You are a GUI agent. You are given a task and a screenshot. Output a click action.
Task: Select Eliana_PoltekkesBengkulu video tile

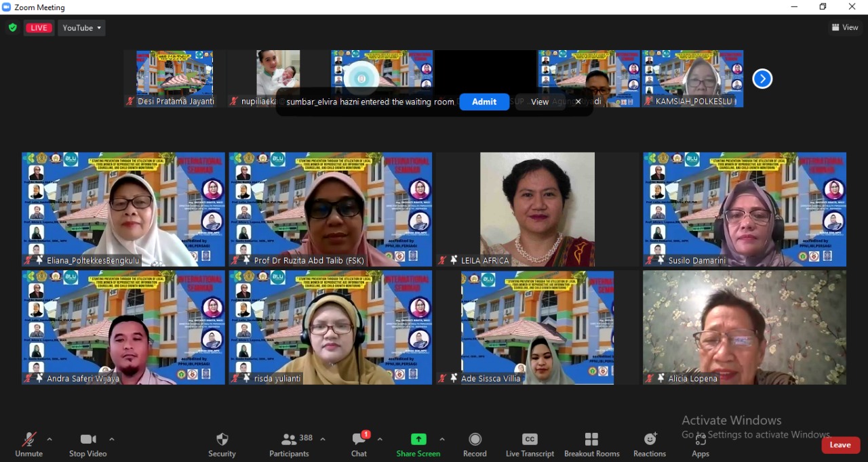(123, 209)
